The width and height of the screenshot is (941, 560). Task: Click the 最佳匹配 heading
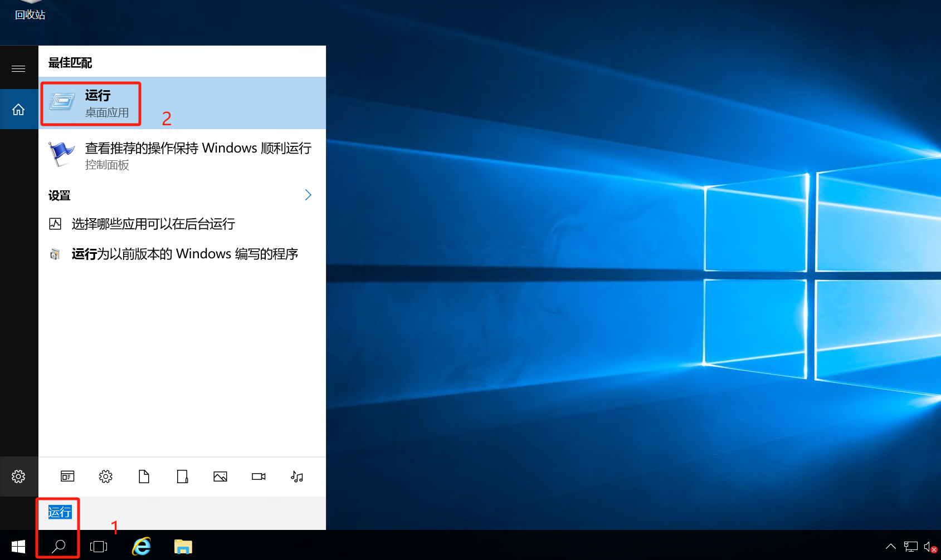70,63
